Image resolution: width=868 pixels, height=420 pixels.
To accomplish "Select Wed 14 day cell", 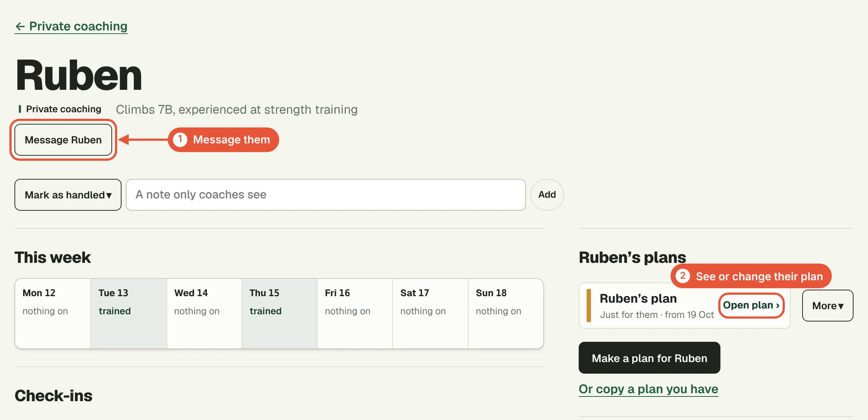I will tap(204, 314).
